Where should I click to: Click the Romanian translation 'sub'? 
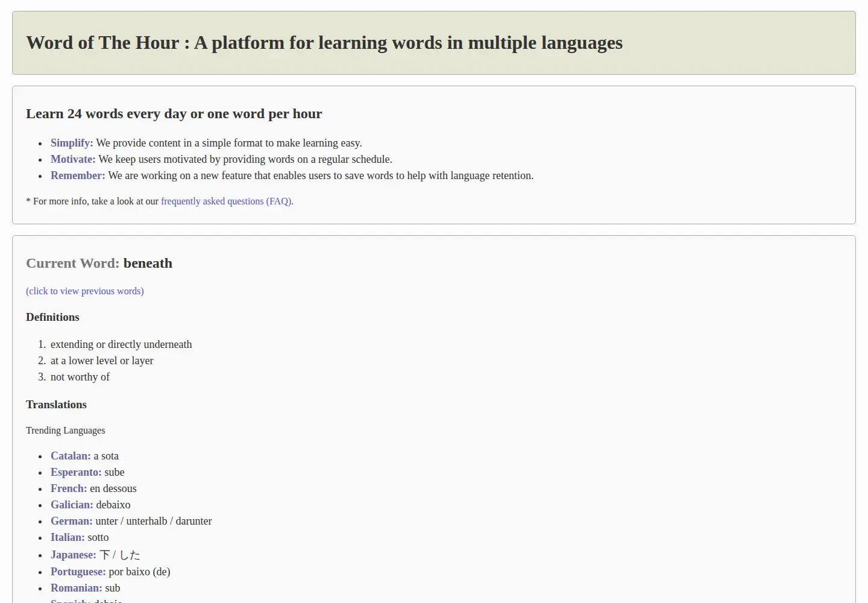[113, 588]
